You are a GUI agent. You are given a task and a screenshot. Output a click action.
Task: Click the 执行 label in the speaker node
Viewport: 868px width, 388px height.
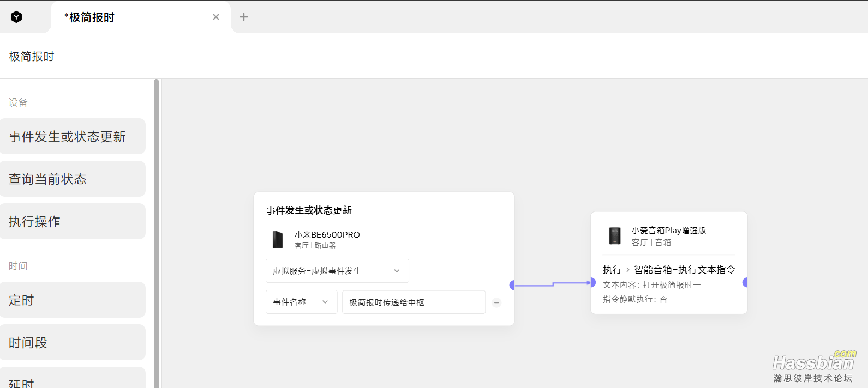612,270
